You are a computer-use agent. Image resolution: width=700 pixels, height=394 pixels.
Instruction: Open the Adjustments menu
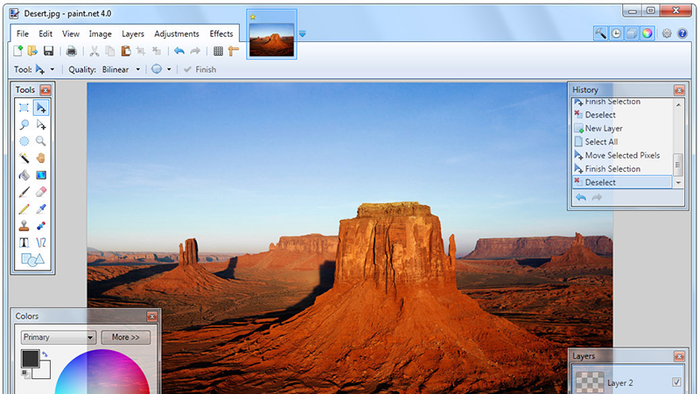tap(177, 34)
